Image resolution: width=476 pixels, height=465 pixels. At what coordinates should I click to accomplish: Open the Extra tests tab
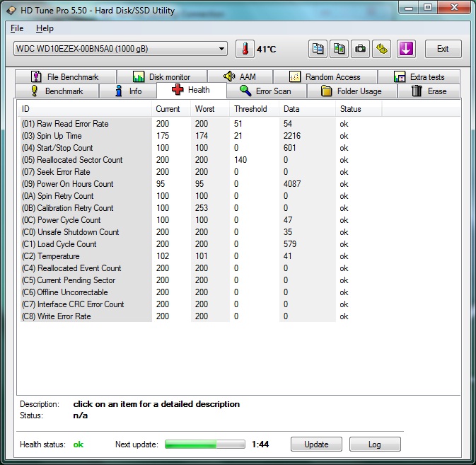(x=419, y=76)
